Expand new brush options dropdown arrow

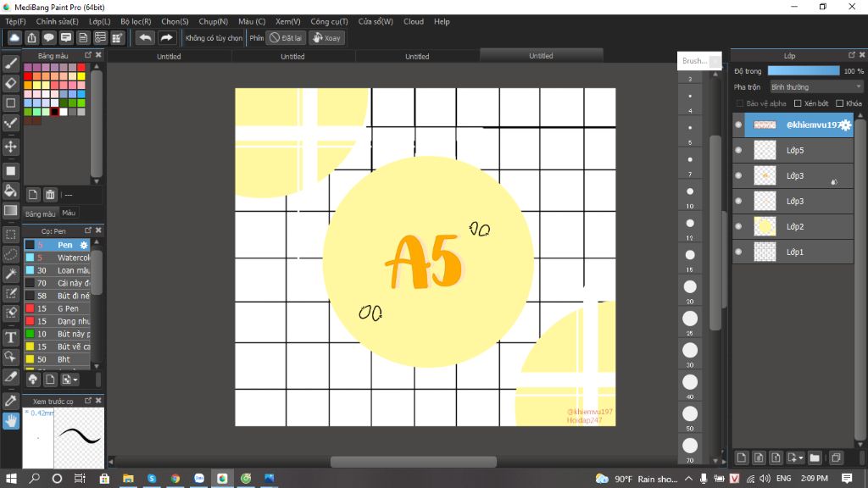coord(75,380)
